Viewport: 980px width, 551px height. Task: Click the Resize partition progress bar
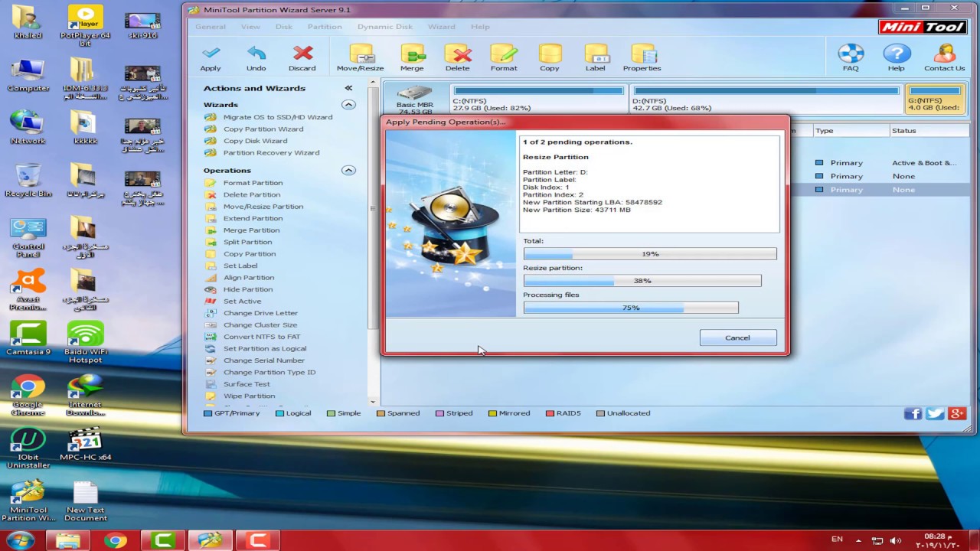coord(642,281)
